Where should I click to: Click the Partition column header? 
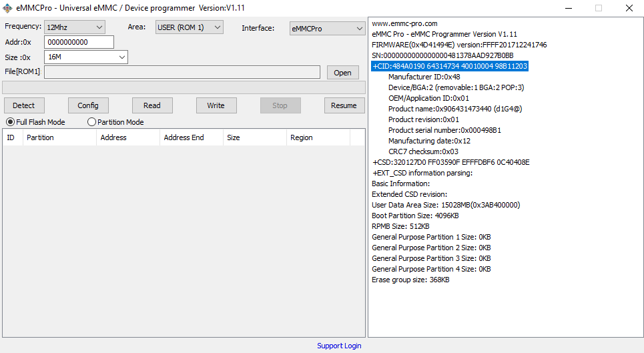pos(59,137)
